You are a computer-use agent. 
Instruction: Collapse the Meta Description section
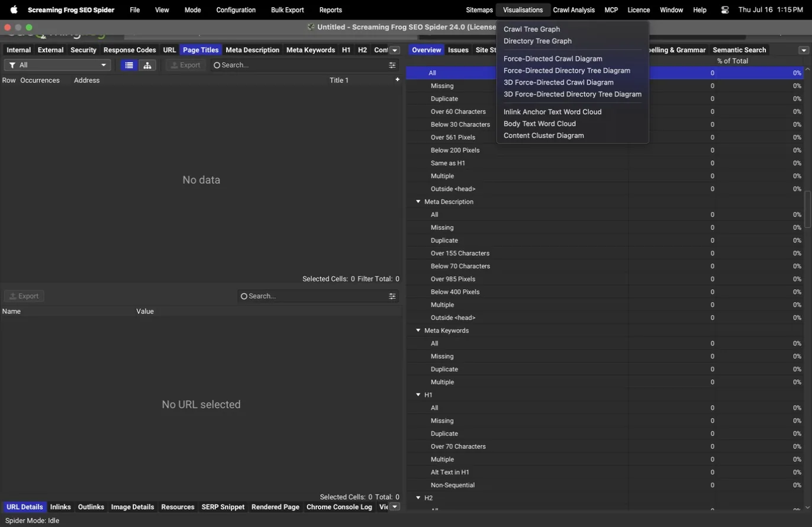coord(418,202)
